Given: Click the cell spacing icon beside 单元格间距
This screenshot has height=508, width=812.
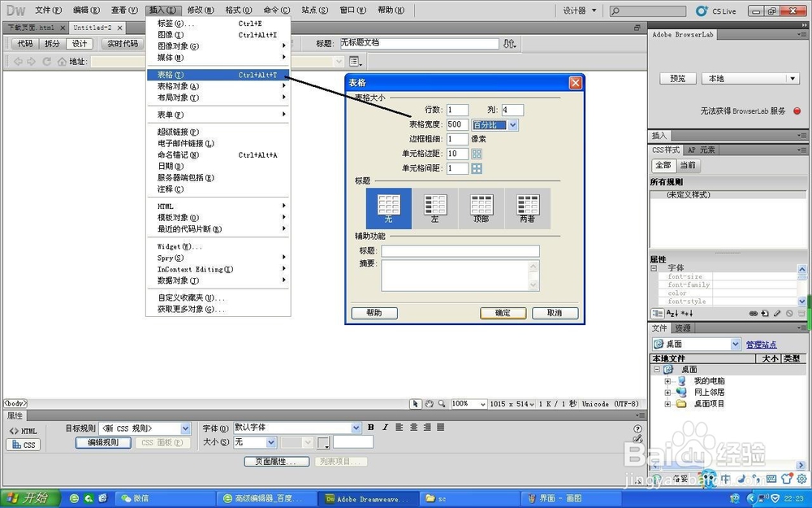Looking at the screenshot, I should pyautogui.click(x=477, y=168).
